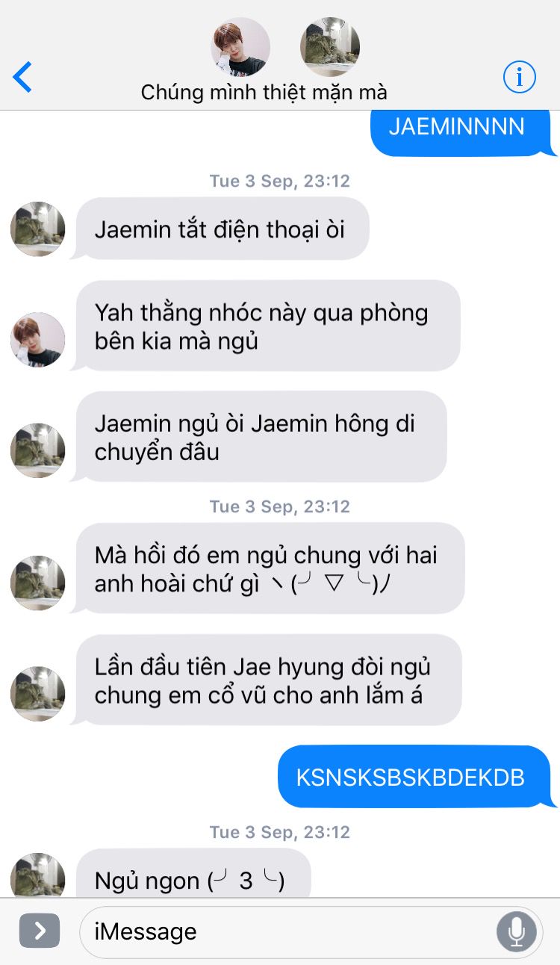560x965 pixels.
Task: Tap the Ngủ ngon message bubble
Action: 192,874
